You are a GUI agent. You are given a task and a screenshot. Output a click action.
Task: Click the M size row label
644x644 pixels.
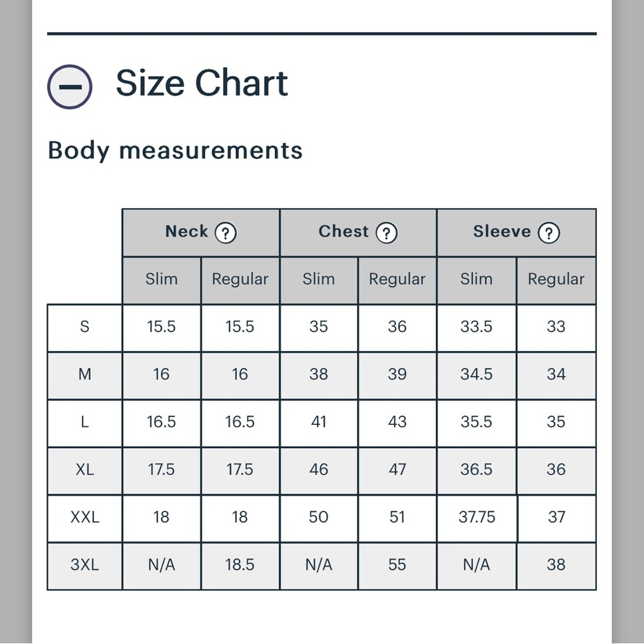tap(84, 375)
